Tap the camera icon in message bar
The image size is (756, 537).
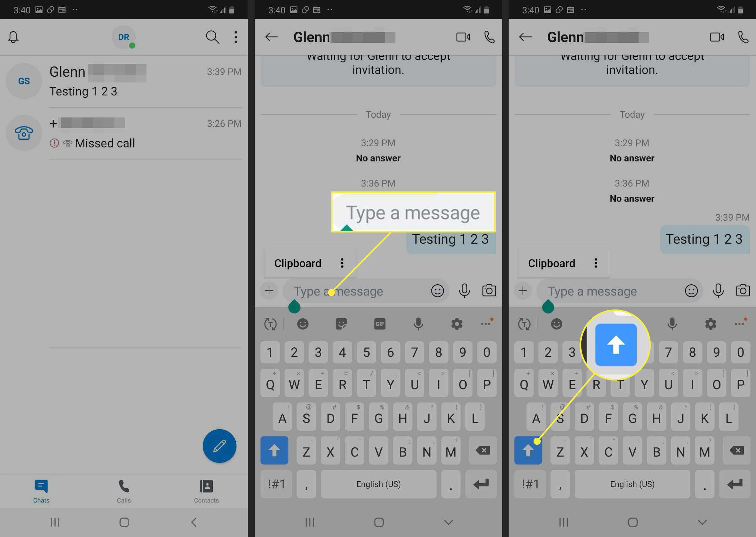pyautogui.click(x=490, y=290)
